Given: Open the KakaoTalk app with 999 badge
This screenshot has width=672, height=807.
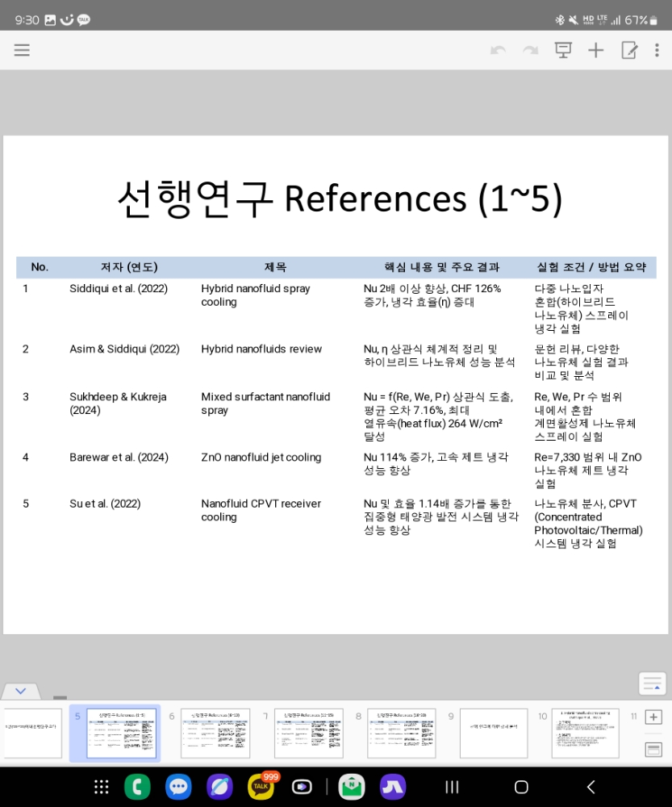Looking at the screenshot, I should click(260, 787).
